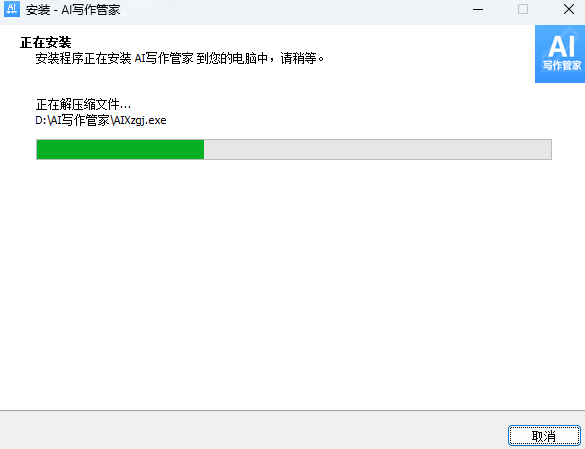This screenshot has width=585, height=449.
Task: Click the green filled progress bar portion
Action: pos(120,150)
